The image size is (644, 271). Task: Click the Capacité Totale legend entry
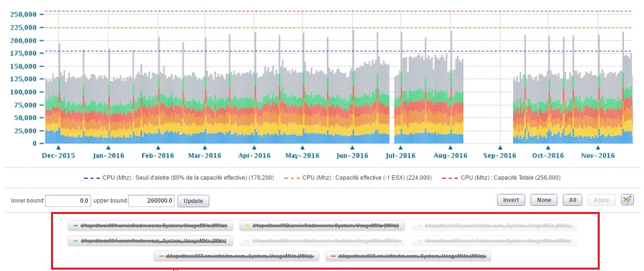click(x=501, y=178)
